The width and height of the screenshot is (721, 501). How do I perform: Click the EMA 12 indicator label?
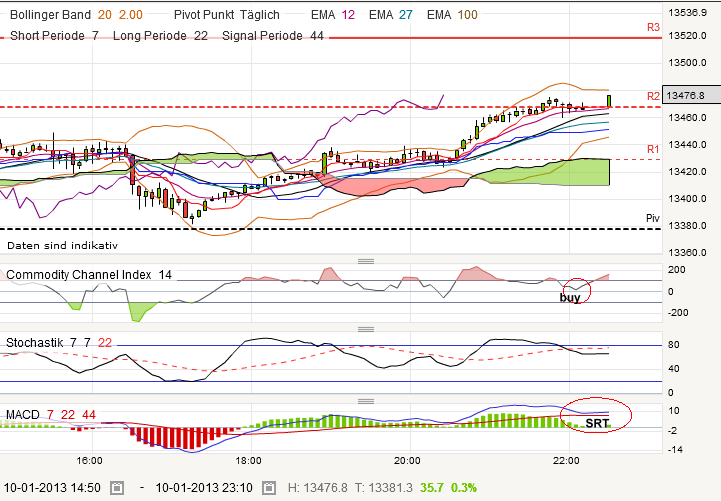333,15
